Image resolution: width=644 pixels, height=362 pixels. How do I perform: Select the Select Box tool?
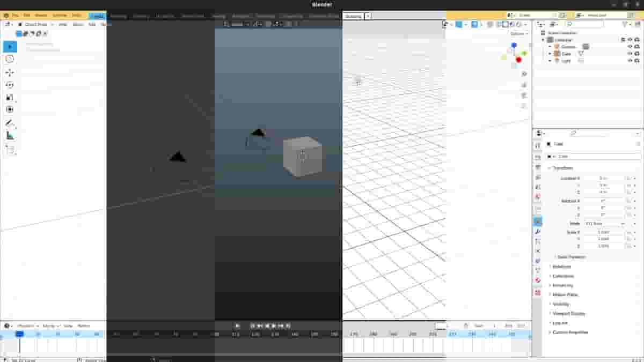10,47
